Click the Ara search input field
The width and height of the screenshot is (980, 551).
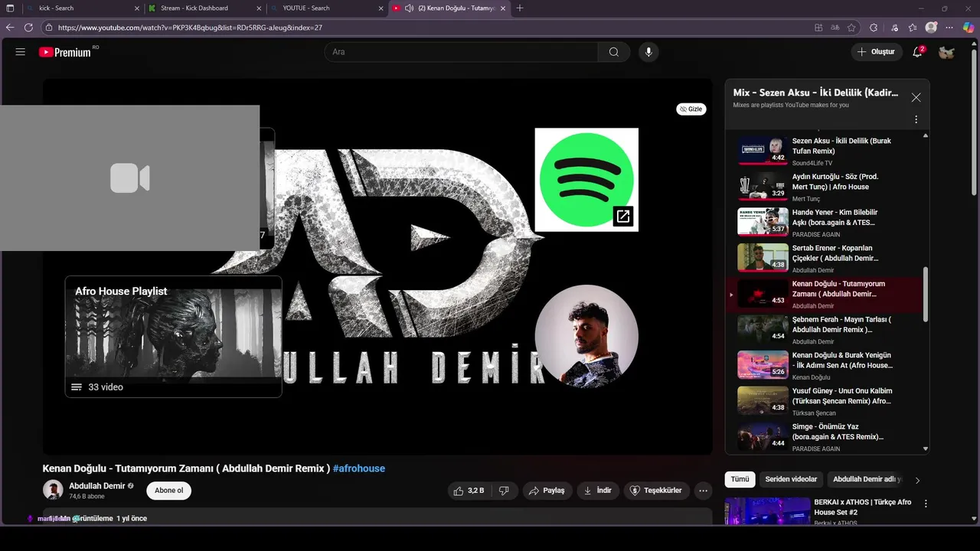462,52
